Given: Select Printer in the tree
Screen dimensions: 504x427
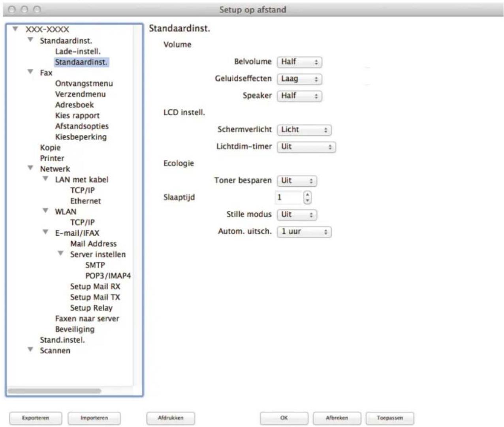Looking at the screenshot, I should click(52, 158).
